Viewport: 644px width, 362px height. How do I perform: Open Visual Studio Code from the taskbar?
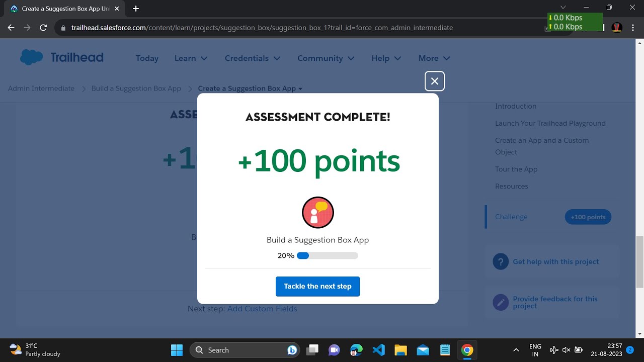(x=378, y=350)
